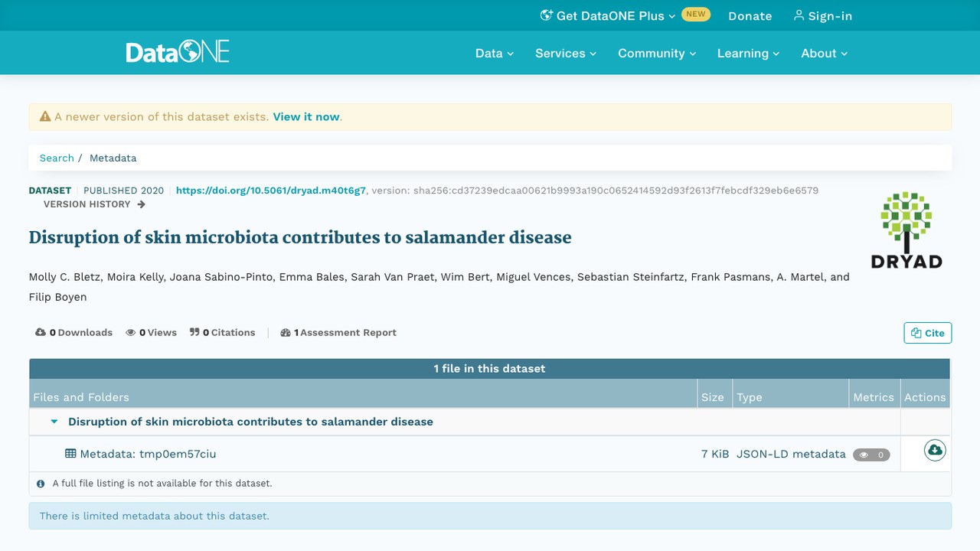Download the metadata file via cloud icon
This screenshot has width=980, height=551.
(x=934, y=450)
